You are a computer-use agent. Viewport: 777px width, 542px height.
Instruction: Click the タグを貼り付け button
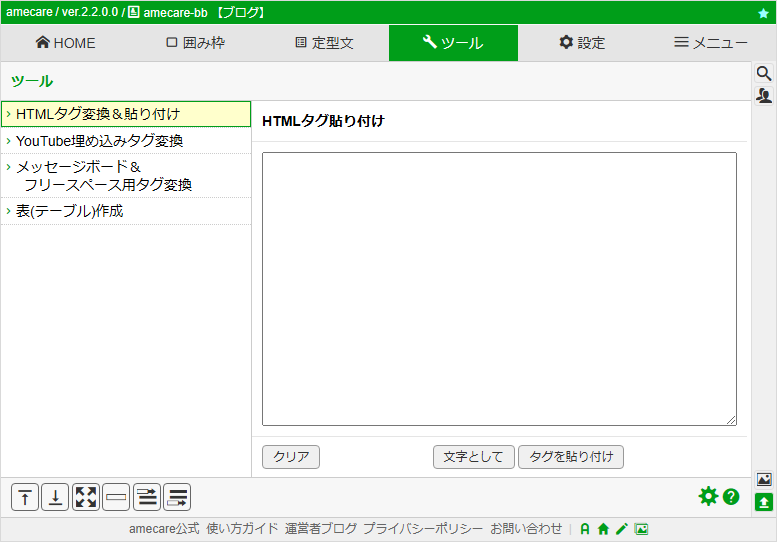[x=571, y=457]
